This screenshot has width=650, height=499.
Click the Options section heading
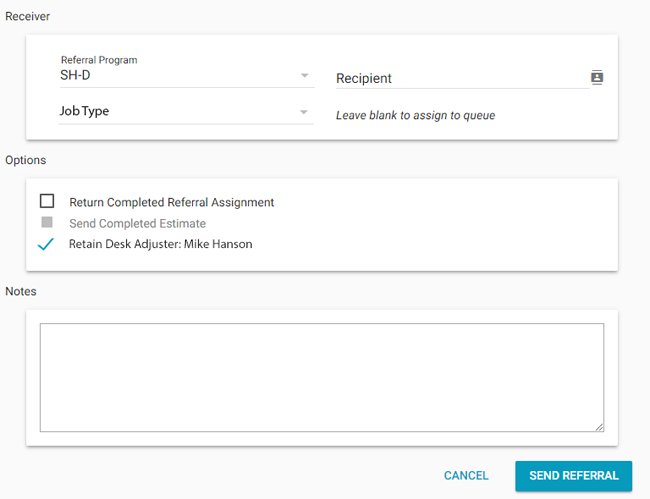(x=26, y=160)
